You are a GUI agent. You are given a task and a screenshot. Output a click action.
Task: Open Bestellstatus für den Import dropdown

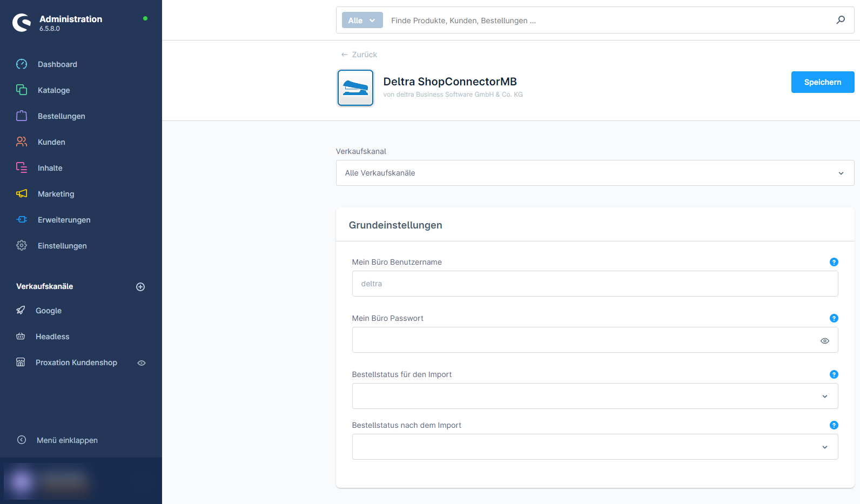pyautogui.click(x=595, y=396)
